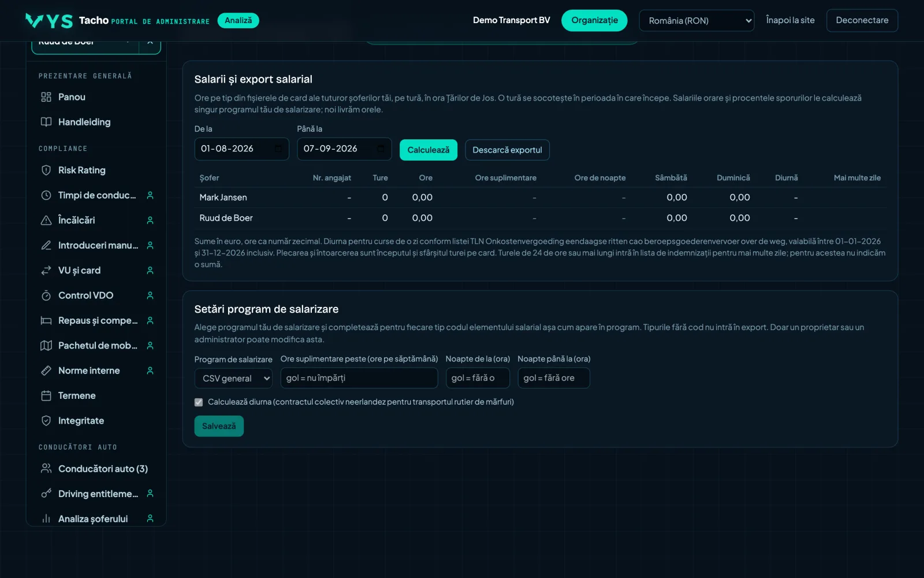Click the Risk Rating shield icon
Image resolution: width=924 pixels, height=578 pixels.
pos(46,170)
